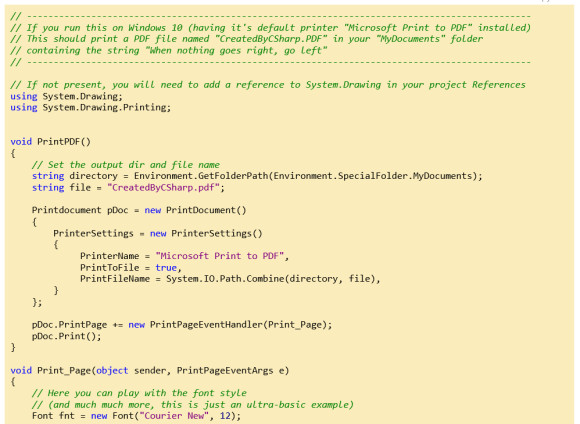Click the 'Font fnt = new Font("Courier New", 12);' line

pyautogui.click(x=136, y=416)
